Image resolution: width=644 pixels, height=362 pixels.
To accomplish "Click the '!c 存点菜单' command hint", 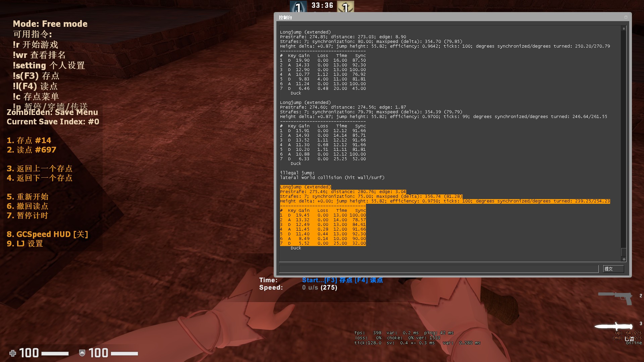I will click(36, 97).
